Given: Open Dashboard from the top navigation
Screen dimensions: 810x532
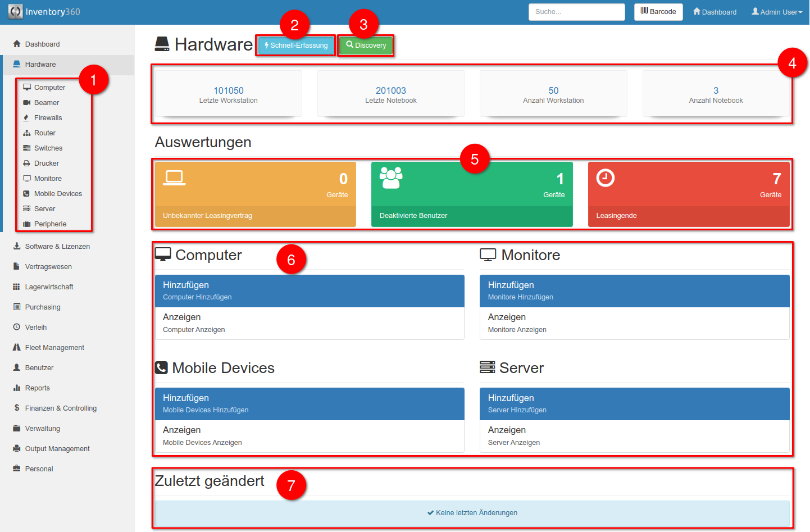Looking at the screenshot, I should 714,11.
